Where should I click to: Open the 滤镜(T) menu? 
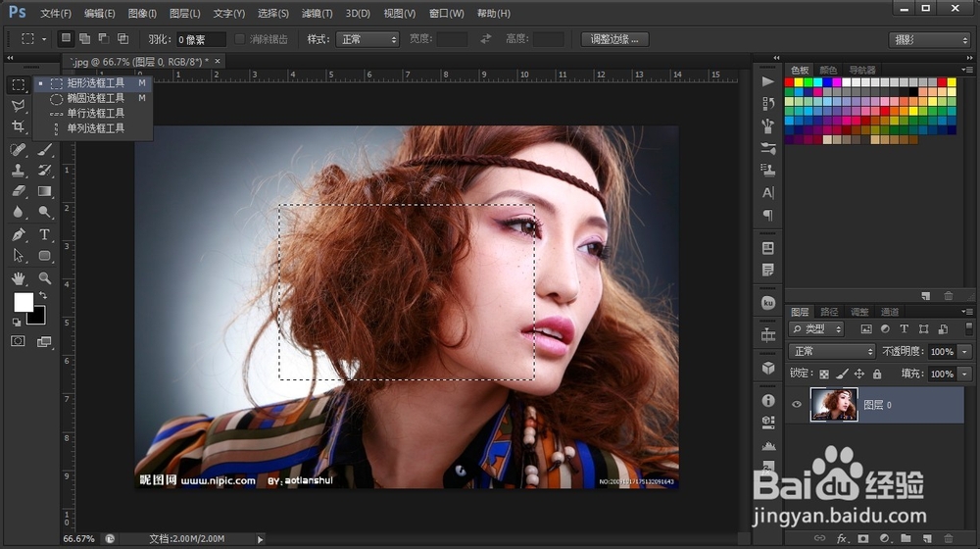317,14
